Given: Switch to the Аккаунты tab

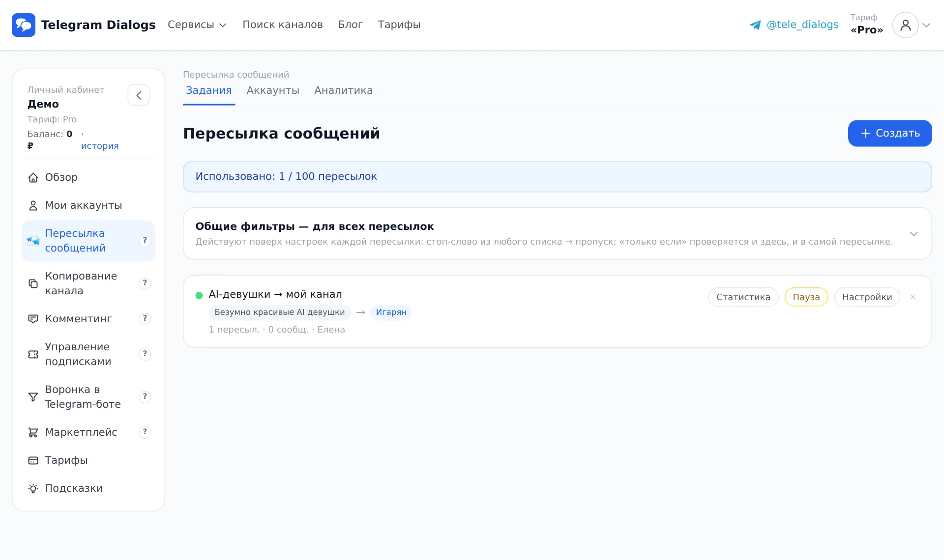Looking at the screenshot, I should (273, 91).
